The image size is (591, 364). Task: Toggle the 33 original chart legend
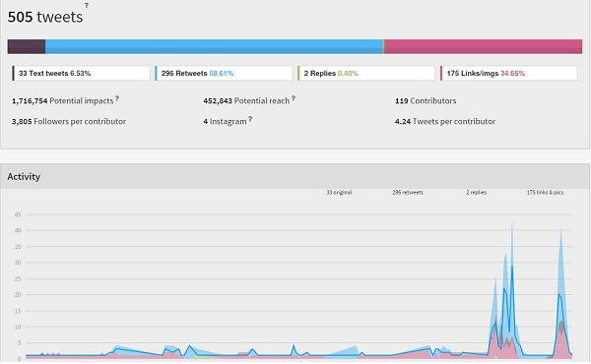coord(339,193)
